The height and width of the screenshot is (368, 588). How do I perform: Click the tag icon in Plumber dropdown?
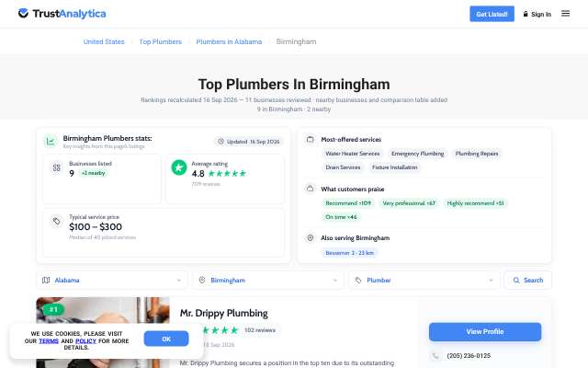point(358,280)
